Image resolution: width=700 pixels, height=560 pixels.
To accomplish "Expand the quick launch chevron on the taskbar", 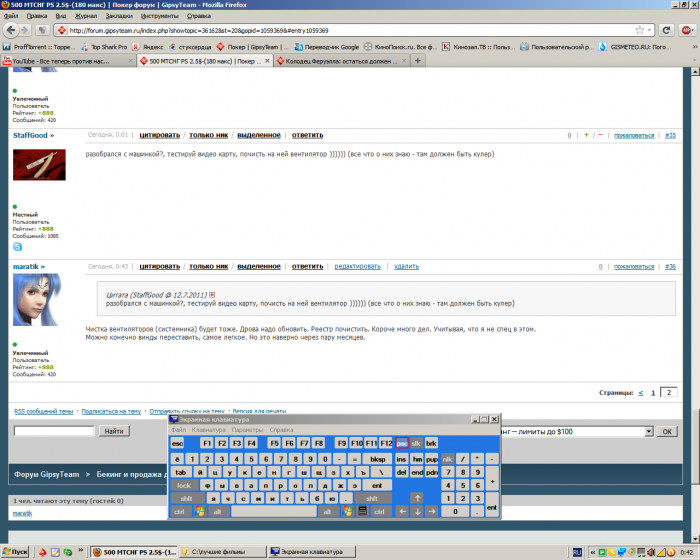I will pos(81,550).
